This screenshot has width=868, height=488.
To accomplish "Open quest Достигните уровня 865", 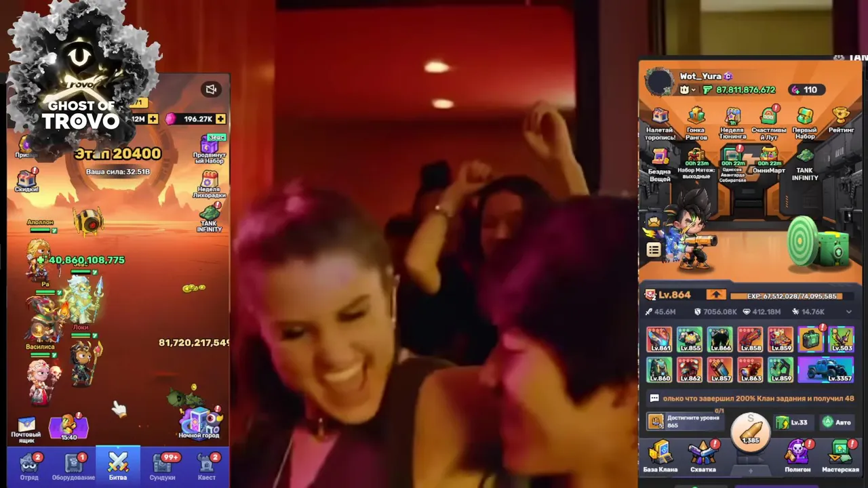I will tap(686, 421).
